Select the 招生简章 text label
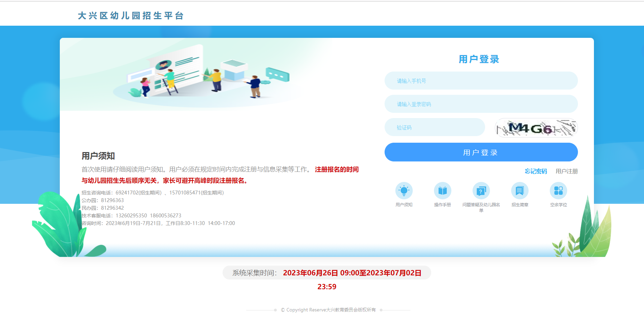 point(520,205)
